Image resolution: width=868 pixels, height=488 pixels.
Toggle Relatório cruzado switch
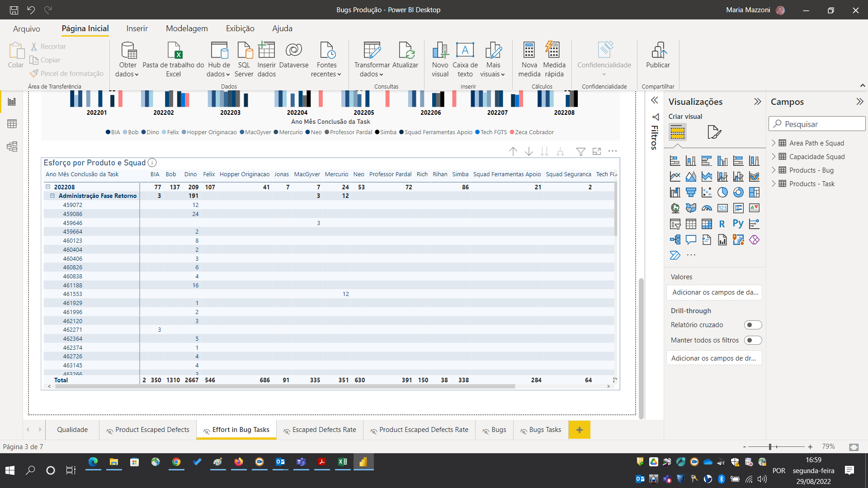click(753, 325)
